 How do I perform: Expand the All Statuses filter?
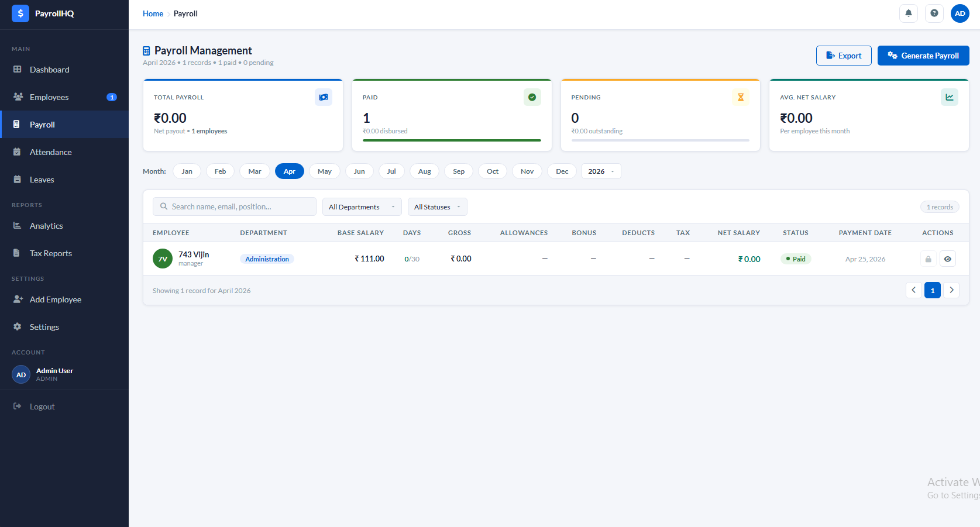[437, 207]
